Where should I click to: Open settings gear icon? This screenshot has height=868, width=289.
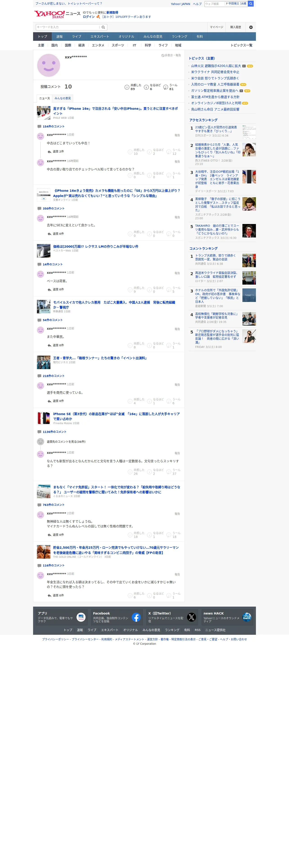pyautogui.click(x=251, y=27)
